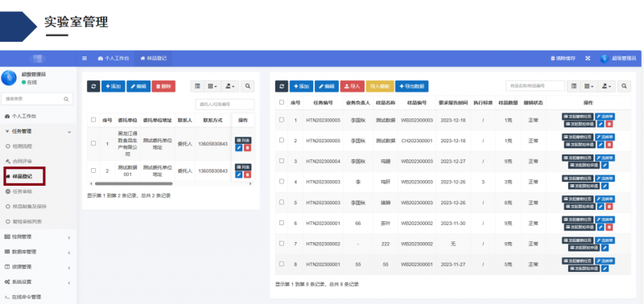The height and width of the screenshot is (304, 644).
Task: Open the 超级管理员 user menu in header
Action: coord(618,58)
